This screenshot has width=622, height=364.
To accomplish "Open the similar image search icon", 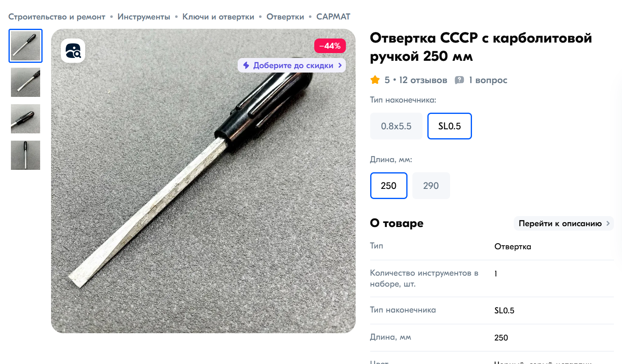I will [73, 51].
